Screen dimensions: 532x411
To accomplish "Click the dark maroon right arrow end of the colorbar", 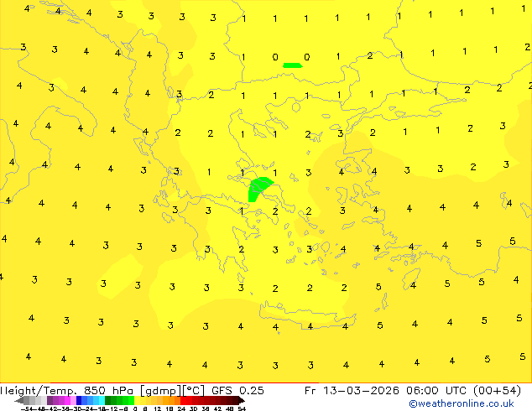I will click(241, 400).
